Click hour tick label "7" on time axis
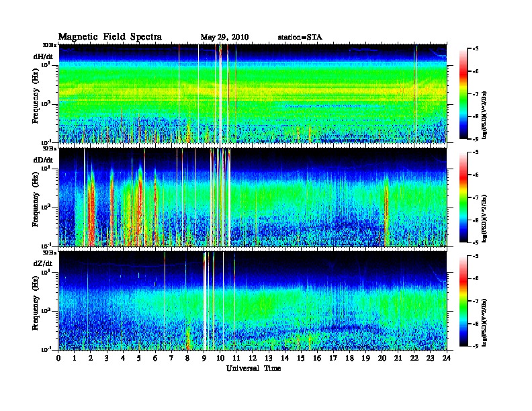The width and height of the screenshot is (532, 411). 172,358
